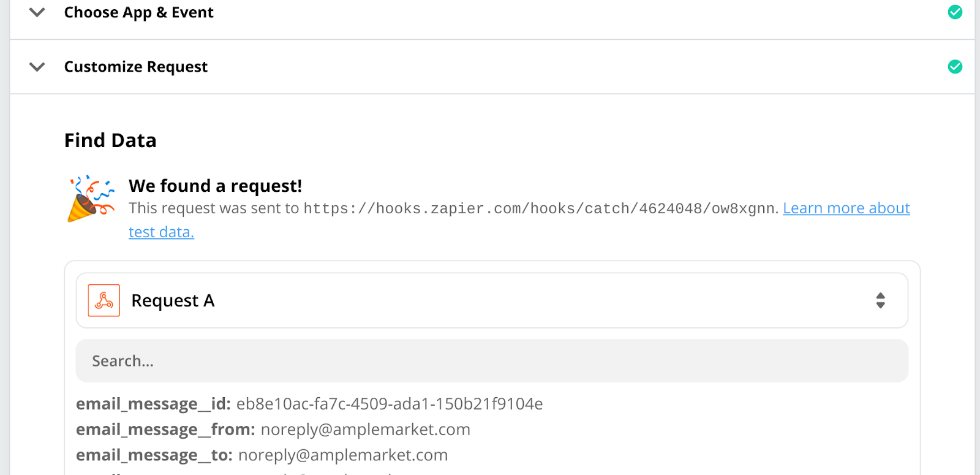Open the Customize Request section title

pyautogui.click(x=136, y=67)
